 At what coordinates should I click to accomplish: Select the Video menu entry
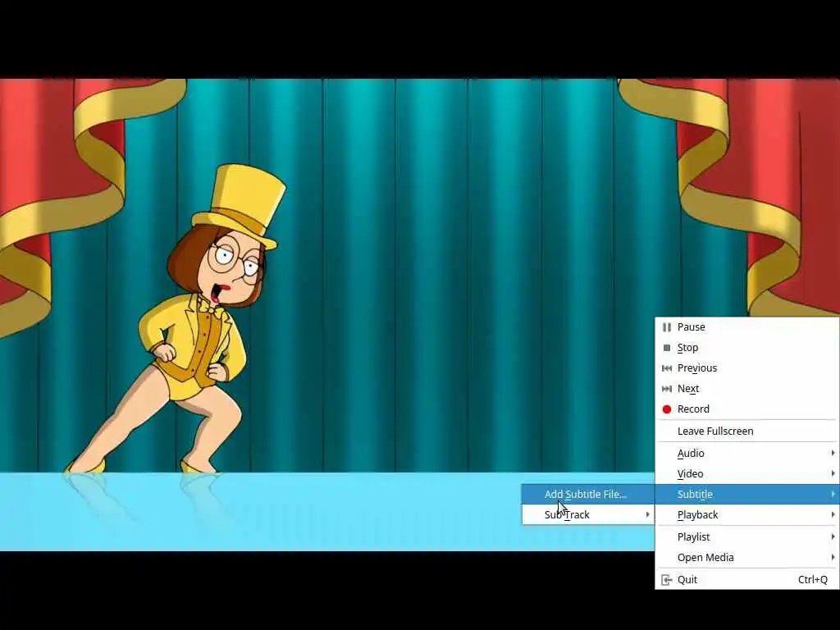(x=746, y=473)
